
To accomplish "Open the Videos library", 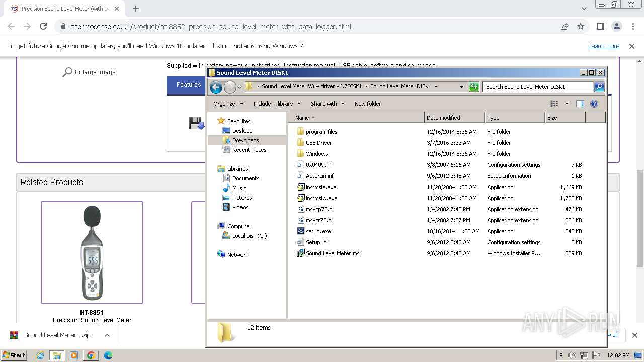I will click(x=240, y=207).
